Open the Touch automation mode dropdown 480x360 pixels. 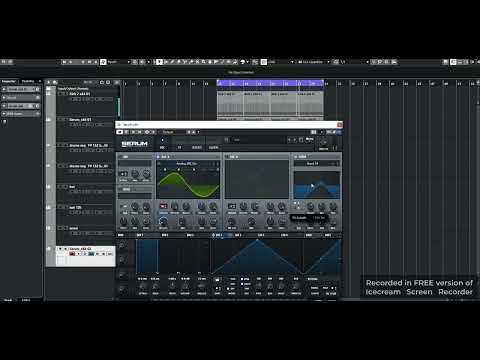point(119,62)
